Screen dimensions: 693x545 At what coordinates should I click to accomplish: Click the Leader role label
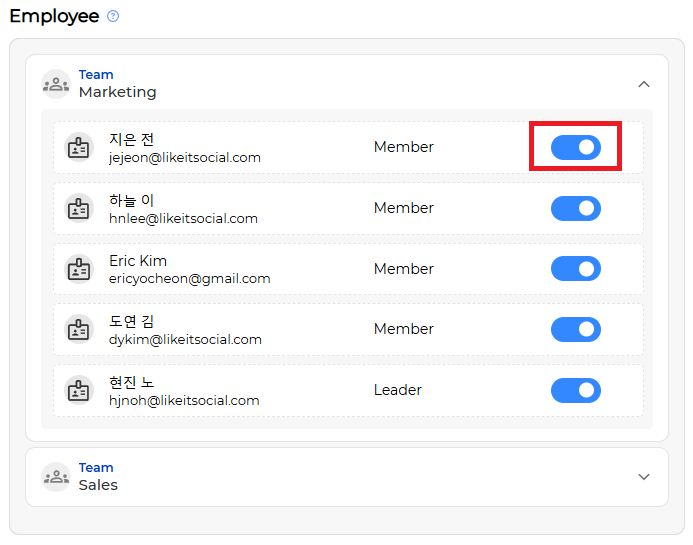398,390
